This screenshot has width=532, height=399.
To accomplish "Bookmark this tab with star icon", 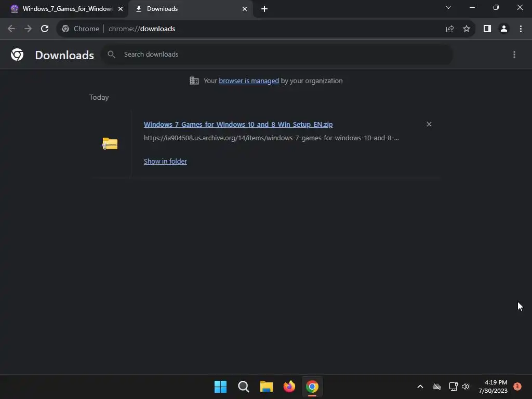I will (x=467, y=29).
